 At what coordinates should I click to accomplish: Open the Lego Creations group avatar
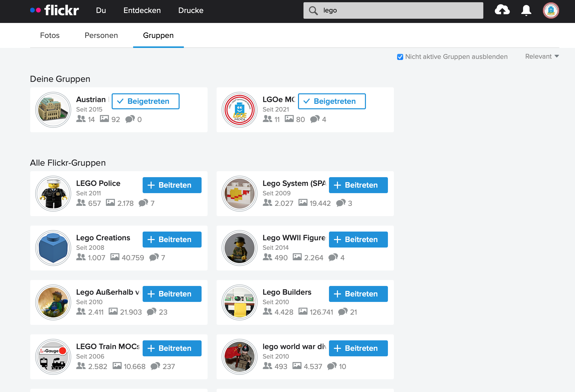pyautogui.click(x=53, y=248)
